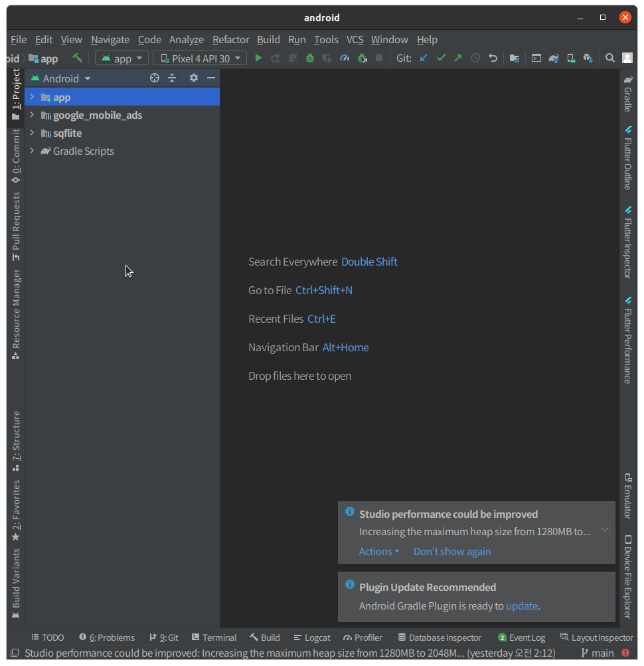The image size is (644, 666).
Task: Open SDK Manager icon
Action: 588,58
